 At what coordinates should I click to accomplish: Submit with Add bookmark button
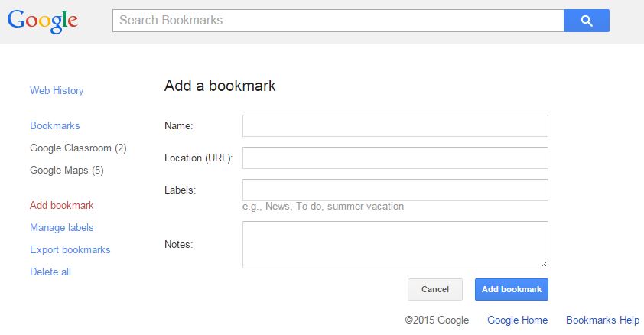512,289
